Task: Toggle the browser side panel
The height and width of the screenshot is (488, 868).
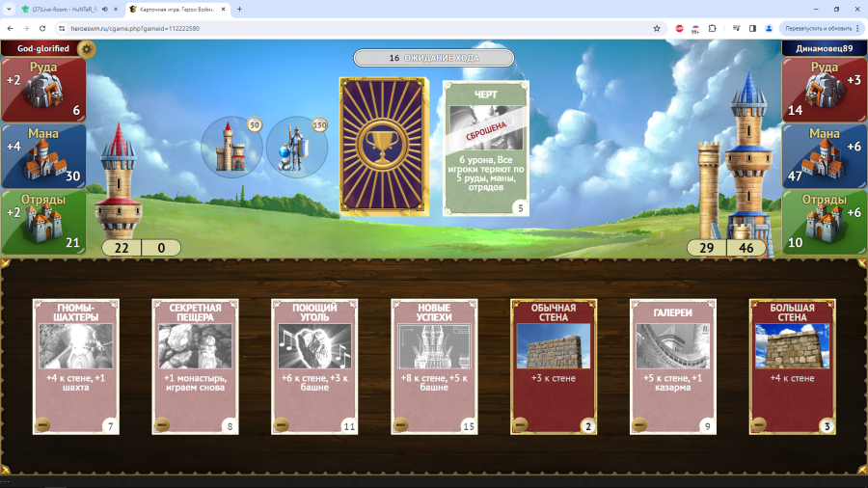Action: [752, 28]
